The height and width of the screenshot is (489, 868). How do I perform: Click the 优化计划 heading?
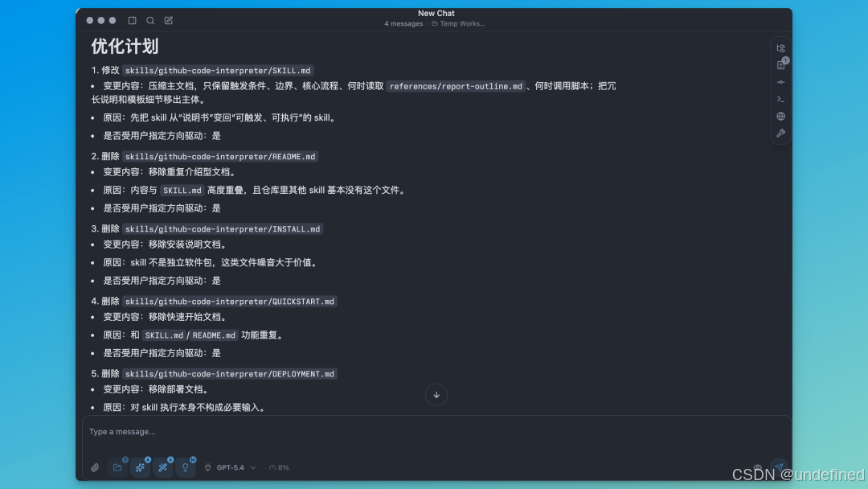click(x=125, y=47)
